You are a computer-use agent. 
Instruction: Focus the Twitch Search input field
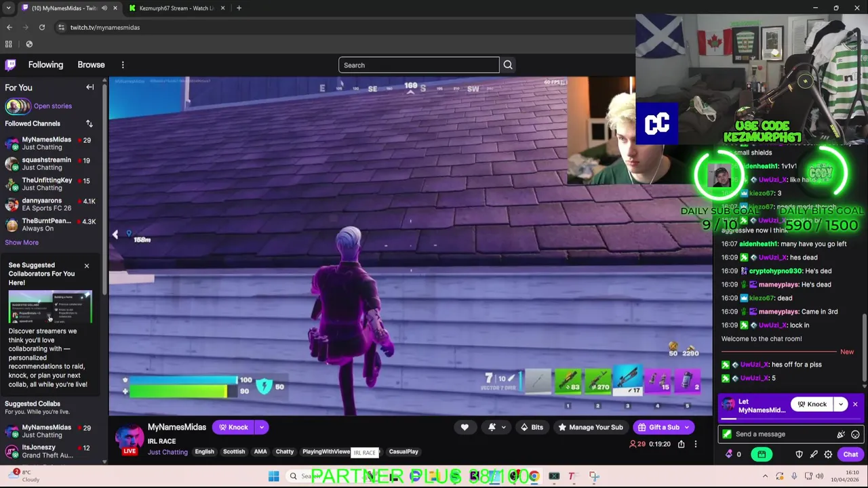click(x=418, y=65)
